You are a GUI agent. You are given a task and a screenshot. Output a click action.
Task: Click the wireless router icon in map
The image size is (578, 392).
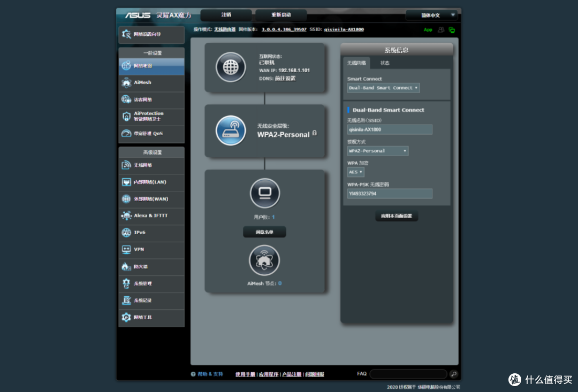point(231,131)
